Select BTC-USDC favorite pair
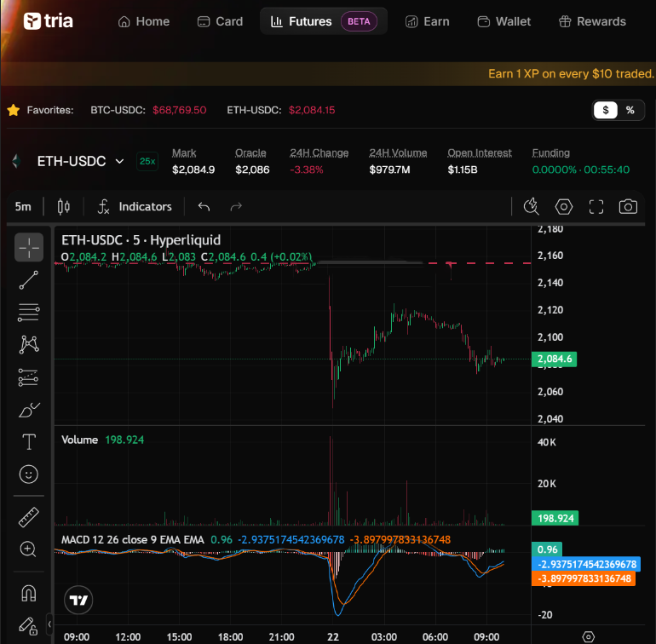 pyautogui.click(x=148, y=110)
